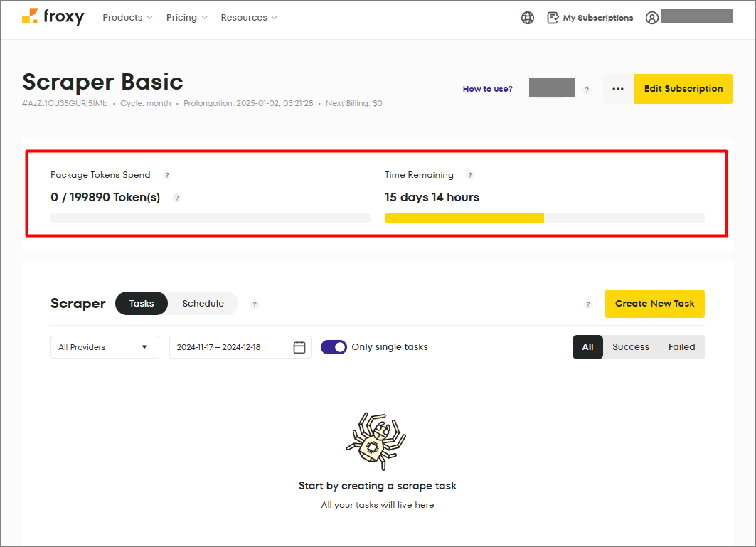The image size is (756, 547).
Task: Filter tasks by Success
Action: 631,347
